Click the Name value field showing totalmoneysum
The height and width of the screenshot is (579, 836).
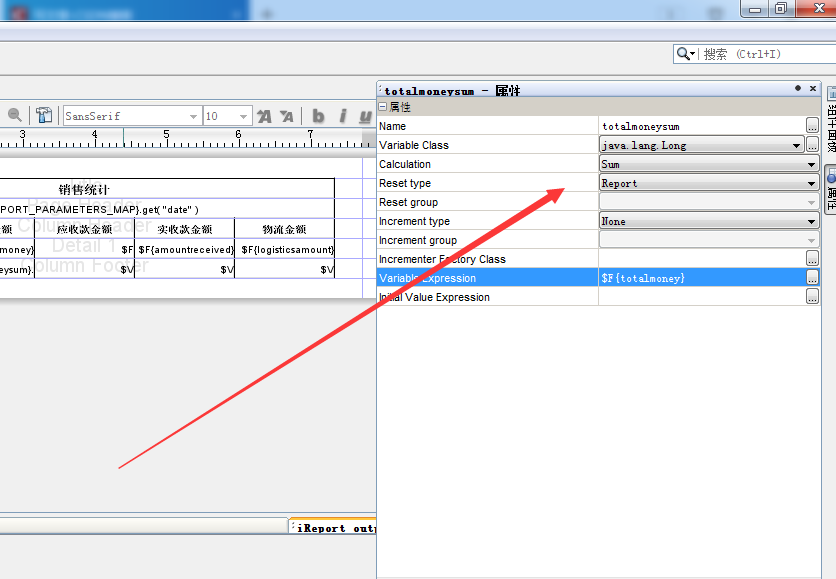tap(690, 126)
